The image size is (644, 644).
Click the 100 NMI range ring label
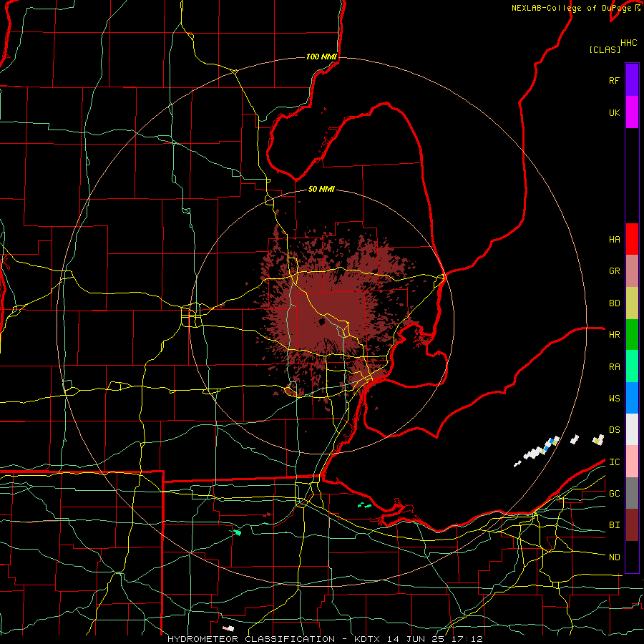[321, 57]
